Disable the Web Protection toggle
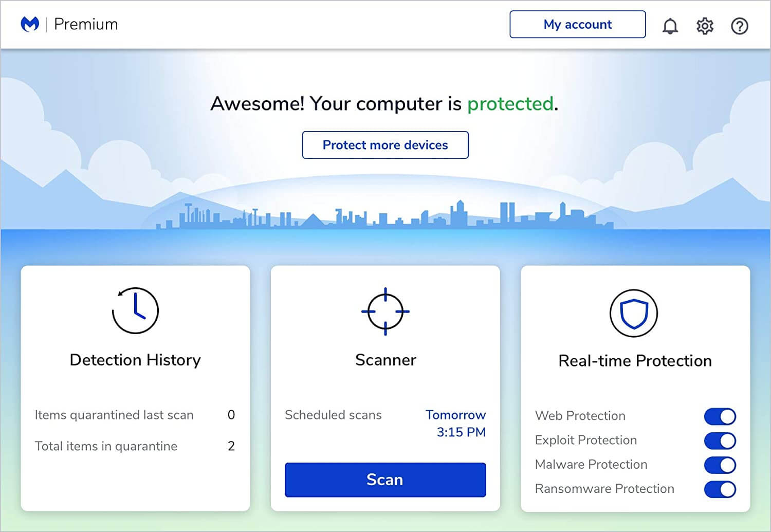This screenshot has height=532, width=771. point(720,416)
